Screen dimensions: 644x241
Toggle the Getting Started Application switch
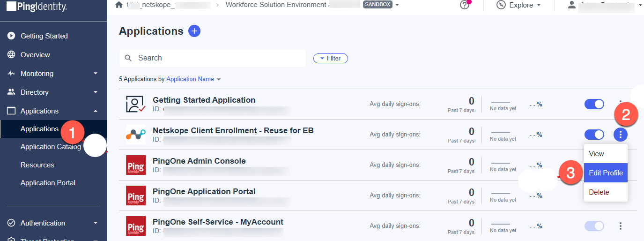click(x=594, y=104)
